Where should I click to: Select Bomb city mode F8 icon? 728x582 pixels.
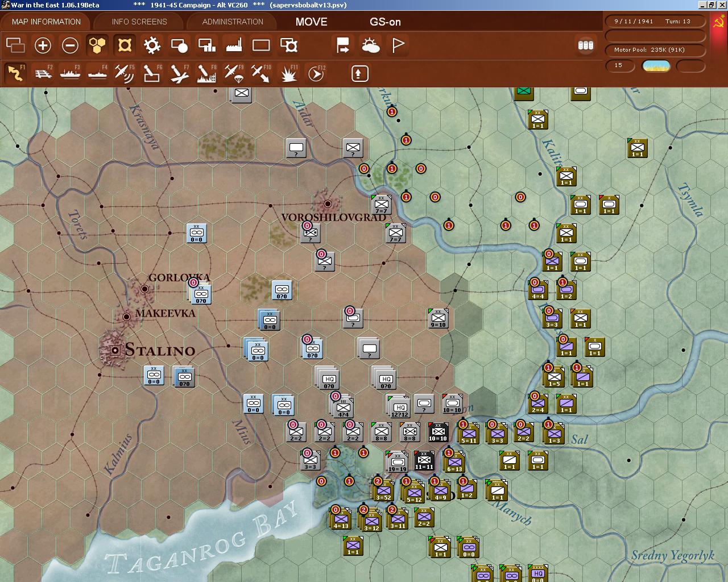pyautogui.click(x=206, y=73)
